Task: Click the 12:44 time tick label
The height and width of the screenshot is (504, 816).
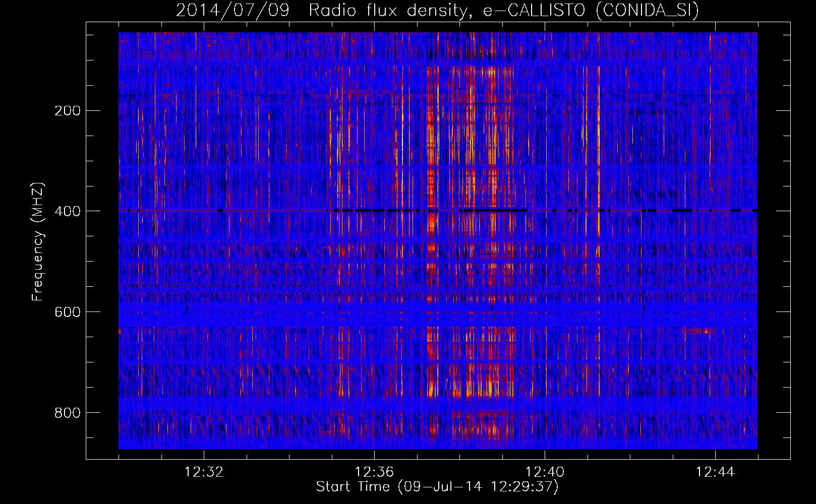Action: [715, 472]
